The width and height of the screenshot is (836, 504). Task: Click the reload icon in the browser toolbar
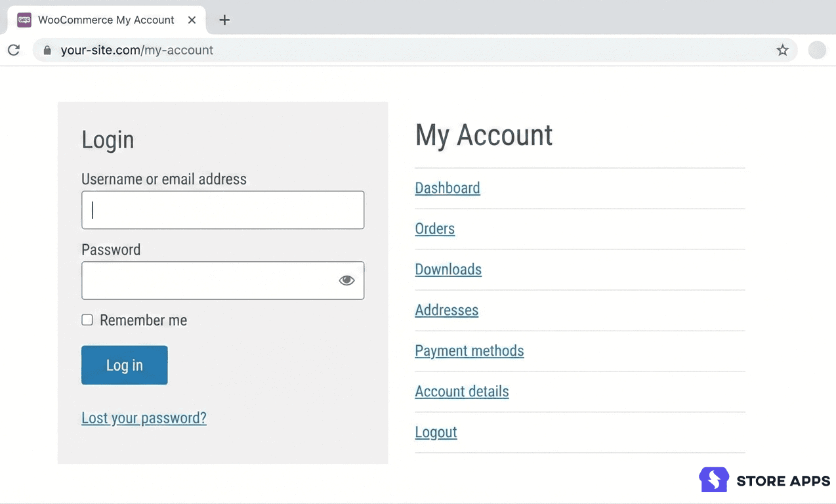(13, 50)
